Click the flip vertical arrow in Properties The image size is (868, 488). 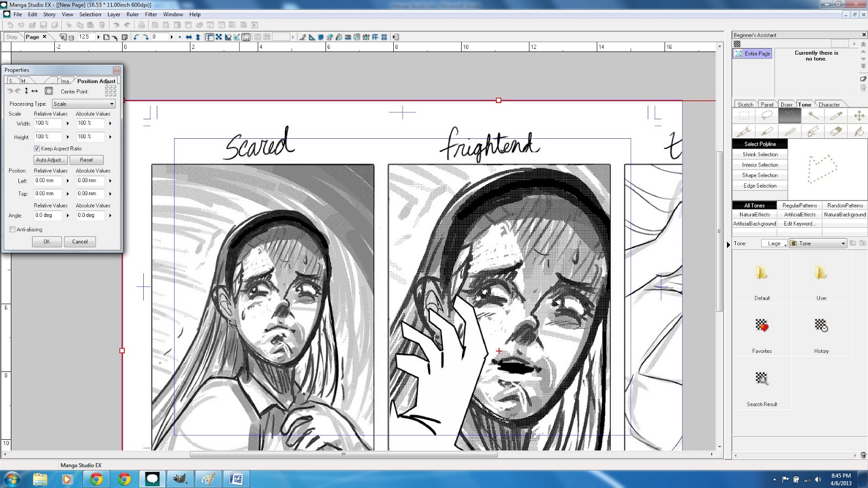pyautogui.click(x=26, y=91)
